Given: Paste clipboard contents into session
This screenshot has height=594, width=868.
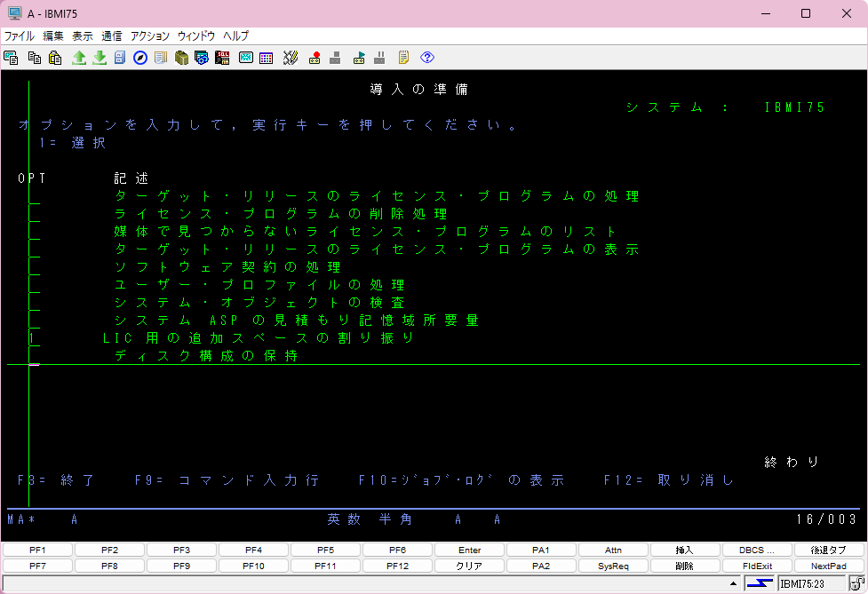Looking at the screenshot, I should tap(54, 57).
